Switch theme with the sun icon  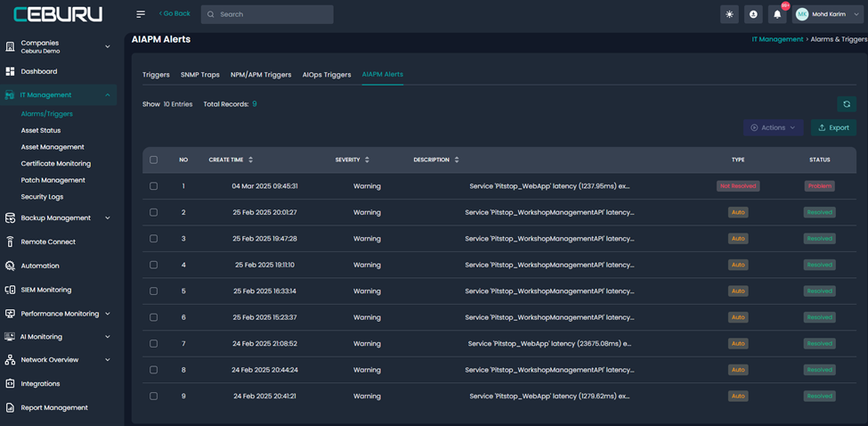(x=730, y=14)
